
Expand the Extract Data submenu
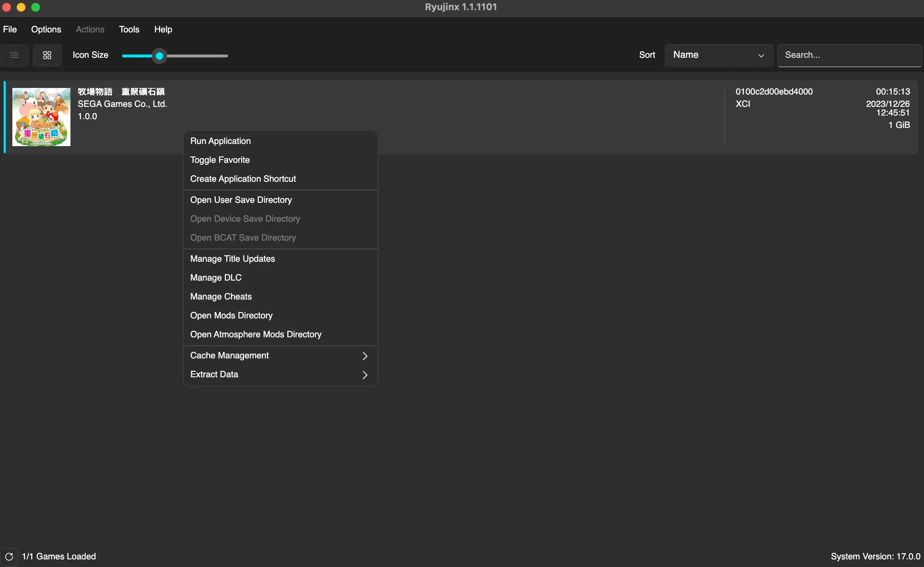(x=280, y=374)
